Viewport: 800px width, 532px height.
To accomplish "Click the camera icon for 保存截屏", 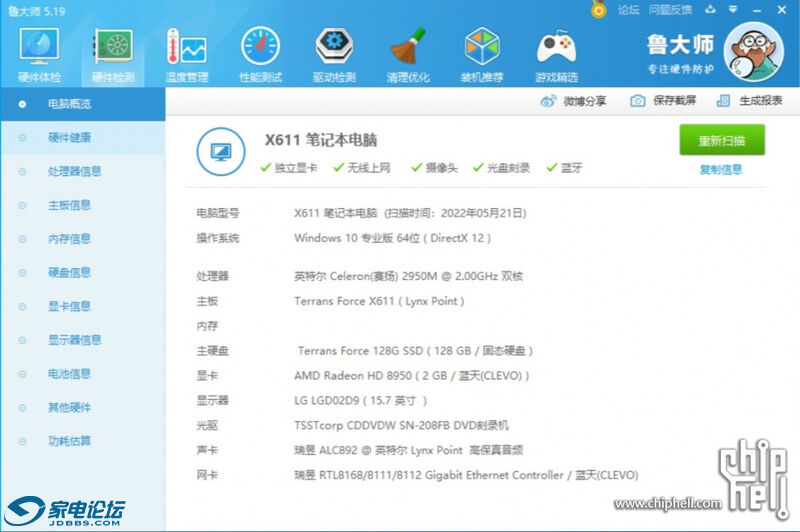I will click(637, 100).
